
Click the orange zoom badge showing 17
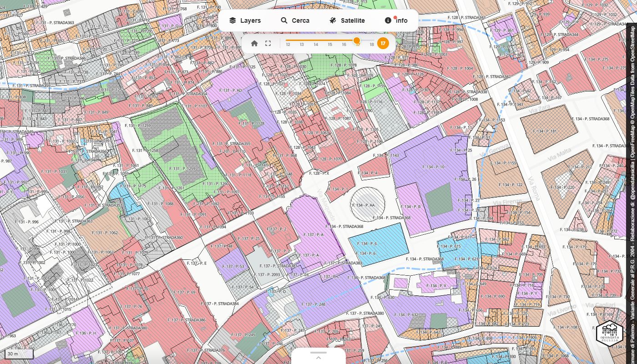point(383,43)
